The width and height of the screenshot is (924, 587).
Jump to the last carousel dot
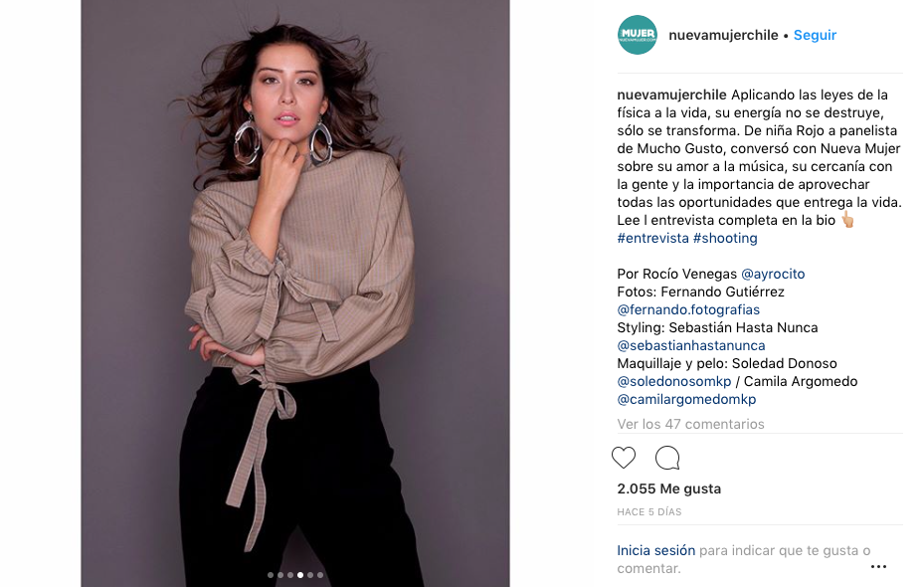320,575
